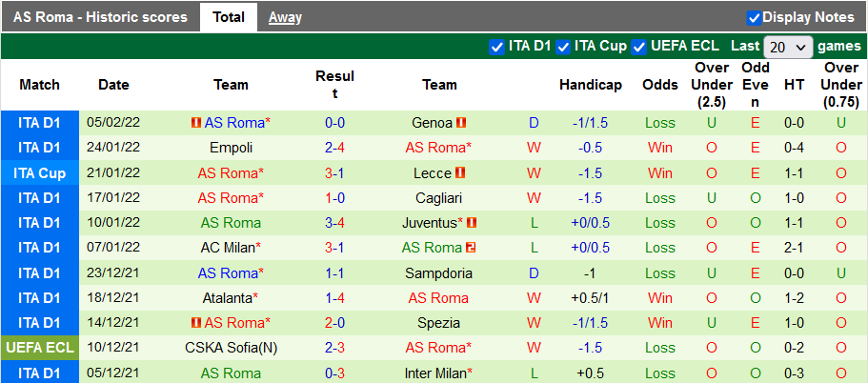Viewport: 868px width, 383px height.
Task: Open the Atalanta 1-4 match score
Action: point(334,298)
